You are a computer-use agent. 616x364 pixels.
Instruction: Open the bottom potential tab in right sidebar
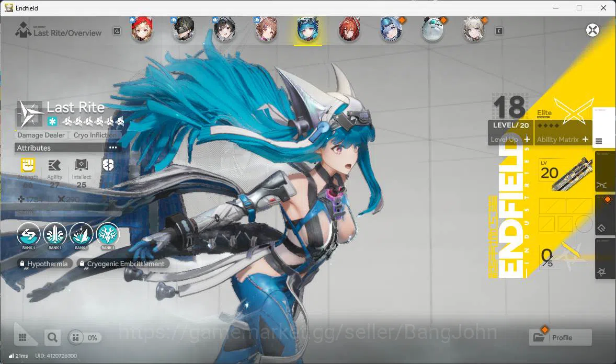604,258
